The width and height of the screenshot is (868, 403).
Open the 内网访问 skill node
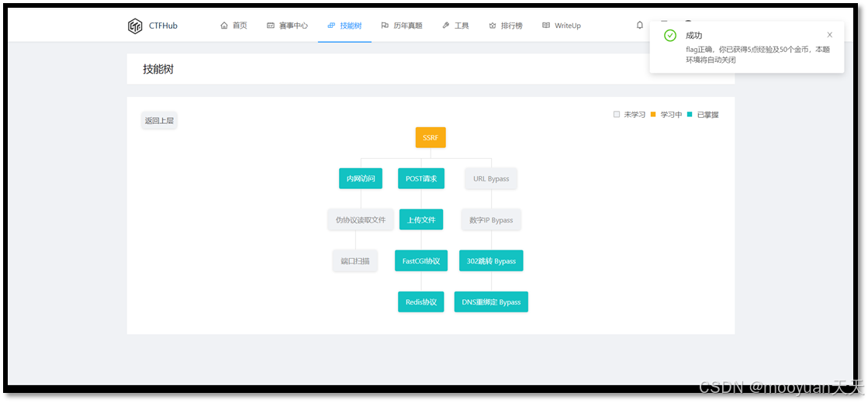click(x=361, y=178)
